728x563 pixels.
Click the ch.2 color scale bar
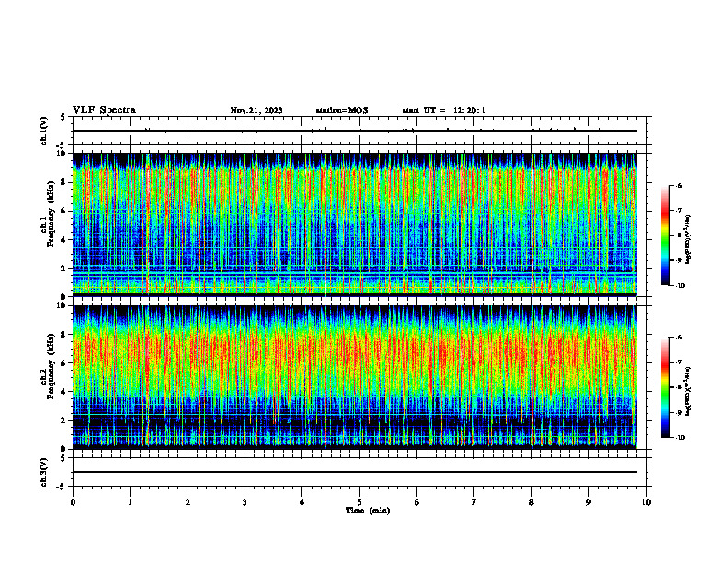(x=665, y=387)
